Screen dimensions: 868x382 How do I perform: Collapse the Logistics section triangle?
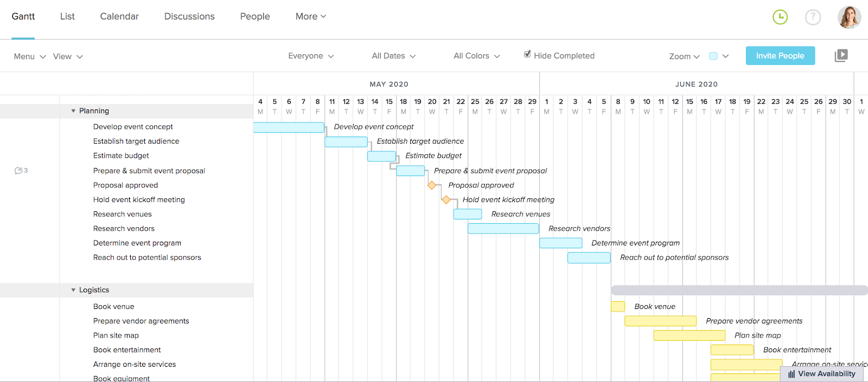tap(73, 290)
